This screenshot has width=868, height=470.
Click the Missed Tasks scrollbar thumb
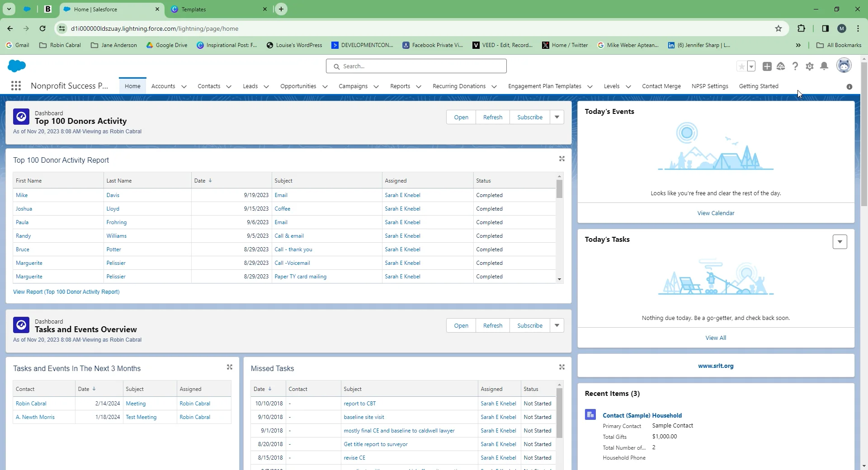coord(559,413)
